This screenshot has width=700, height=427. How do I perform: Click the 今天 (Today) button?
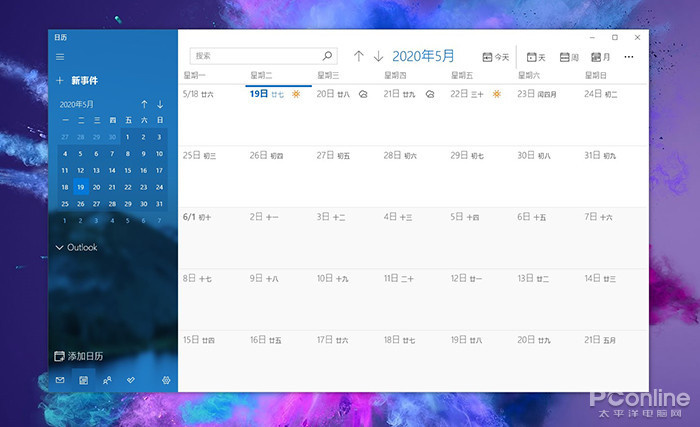click(x=496, y=57)
